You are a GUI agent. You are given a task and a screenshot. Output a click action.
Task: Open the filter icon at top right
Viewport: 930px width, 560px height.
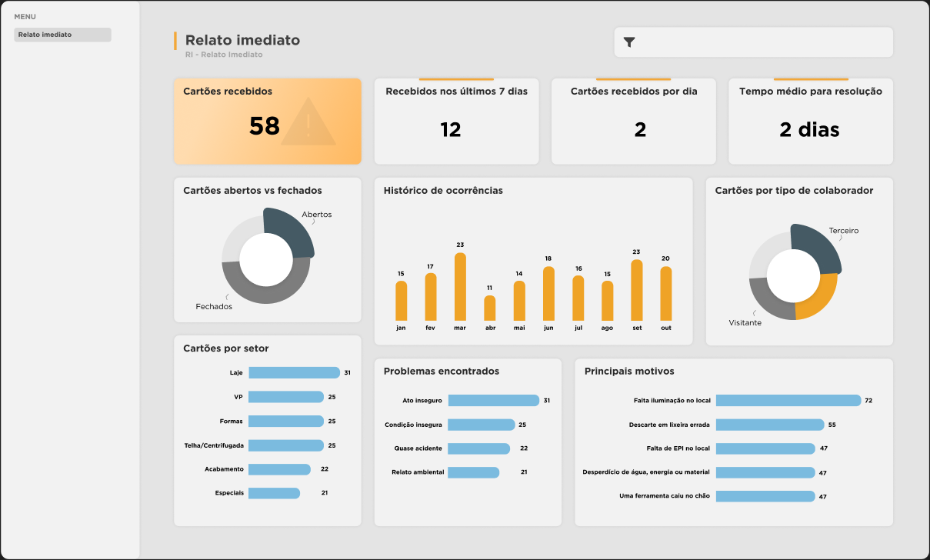pyautogui.click(x=630, y=42)
